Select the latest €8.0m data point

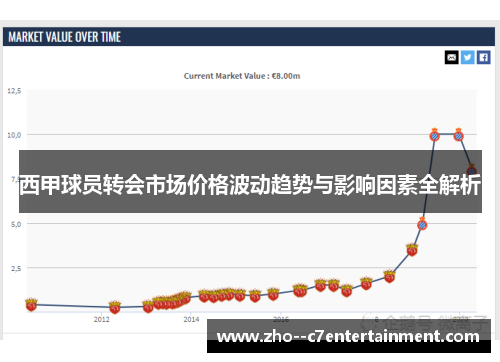click(x=472, y=170)
